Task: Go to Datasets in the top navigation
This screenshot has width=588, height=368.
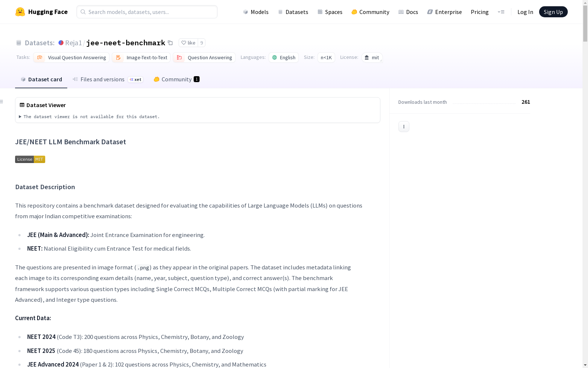Action: pos(293,12)
